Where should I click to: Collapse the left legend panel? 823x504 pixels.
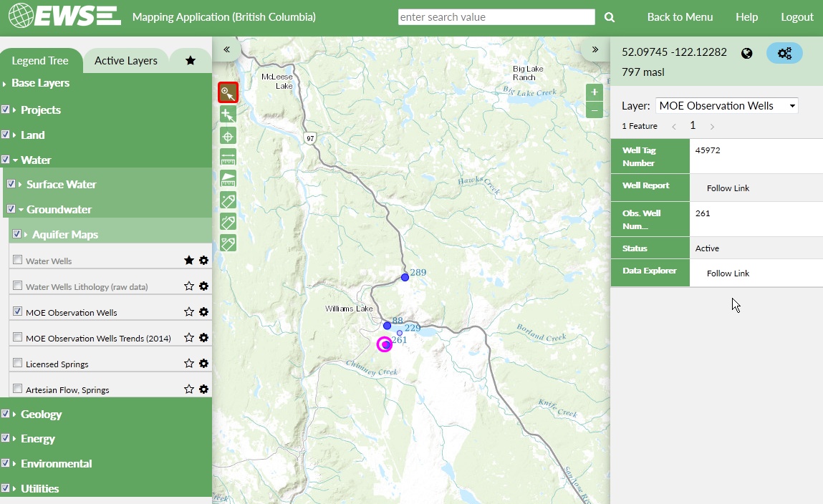[227, 49]
